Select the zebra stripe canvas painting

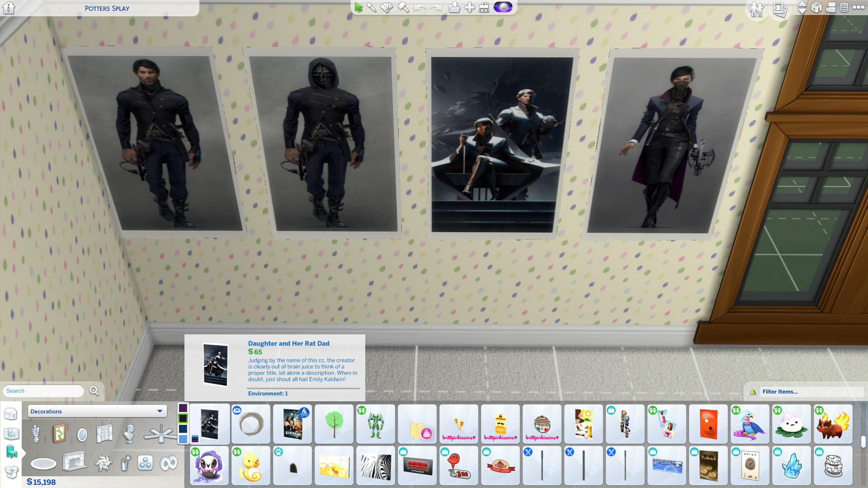pyautogui.click(x=376, y=465)
